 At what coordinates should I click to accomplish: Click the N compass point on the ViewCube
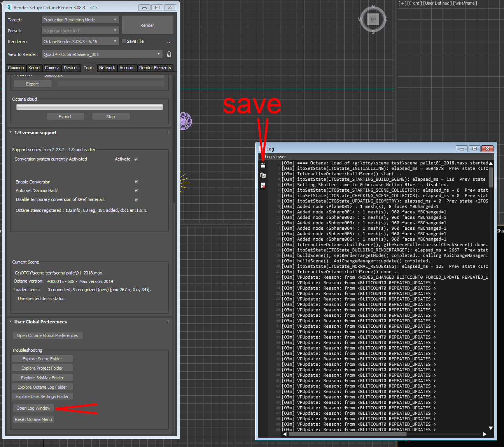[373, 7]
